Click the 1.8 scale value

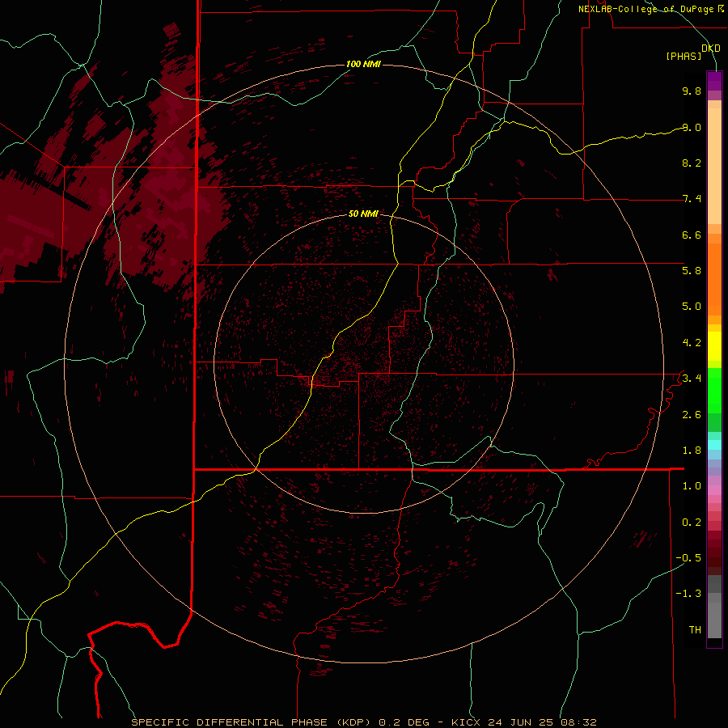click(x=692, y=451)
